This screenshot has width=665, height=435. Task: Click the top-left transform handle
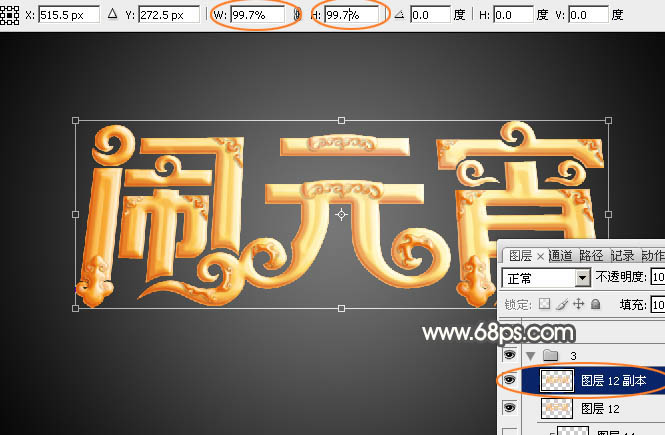click(75, 120)
